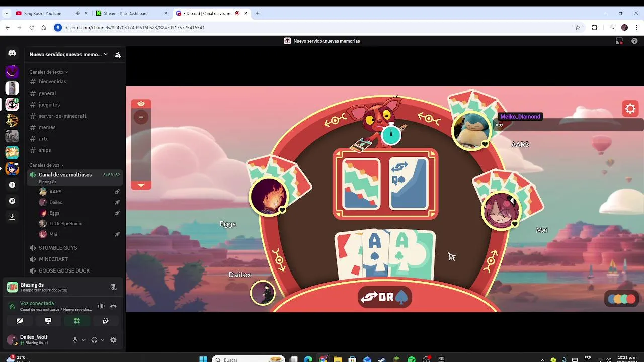Image resolution: width=644 pixels, height=362 pixels.
Task: Open Discord user settings gear
Action: point(113,340)
